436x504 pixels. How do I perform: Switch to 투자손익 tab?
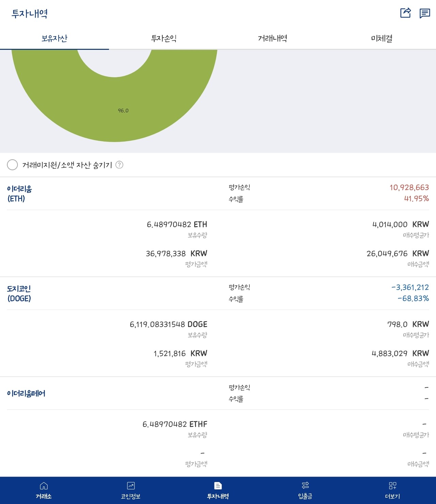163,39
